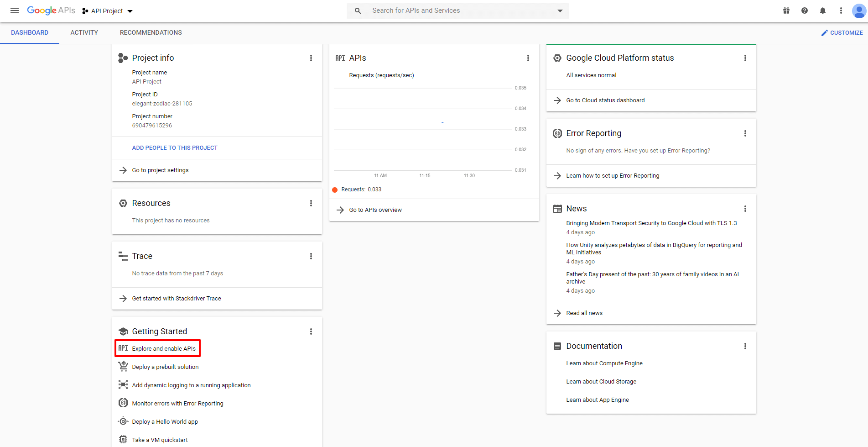The image size is (868, 447).
Task: Click Learn about Cloud Storage
Action: [x=601, y=382]
